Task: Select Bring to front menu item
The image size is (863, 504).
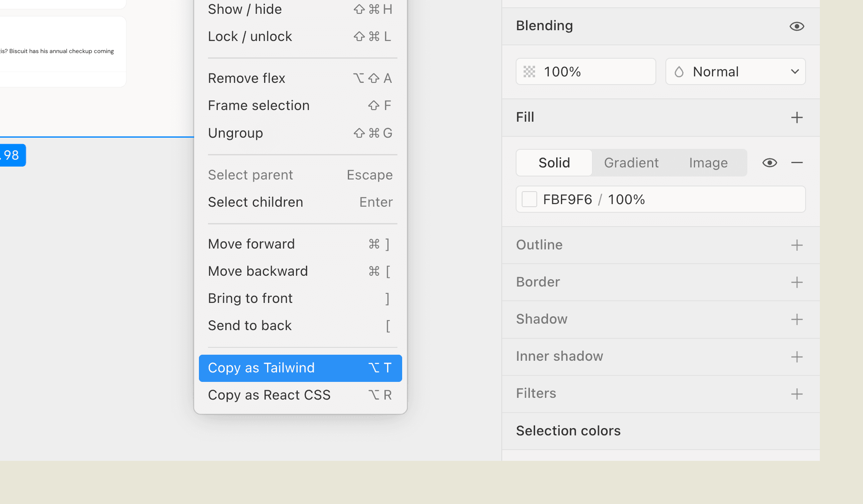Action: pyautogui.click(x=300, y=299)
